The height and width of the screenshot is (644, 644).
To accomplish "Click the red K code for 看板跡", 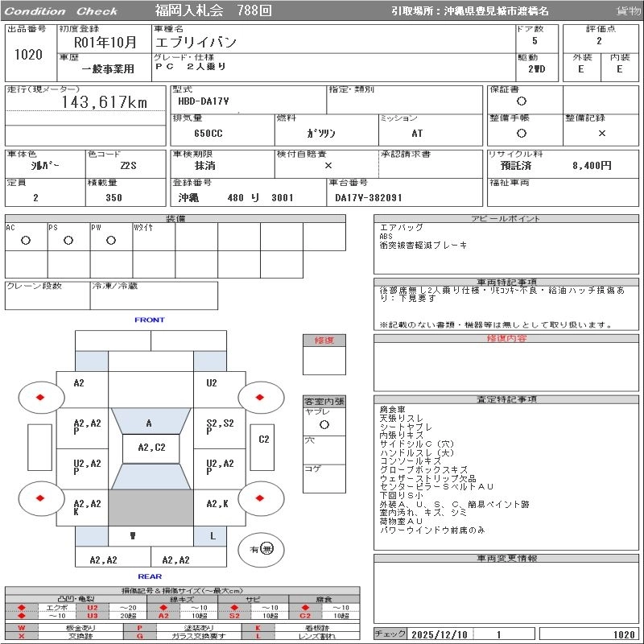I will tap(258, 628).
